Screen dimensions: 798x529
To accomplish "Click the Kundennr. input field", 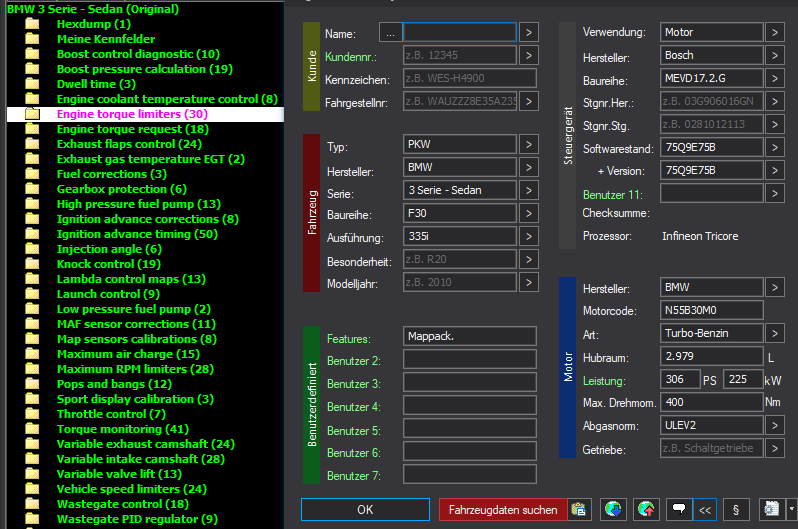I will pyautogui.click(x=460, y=56).
